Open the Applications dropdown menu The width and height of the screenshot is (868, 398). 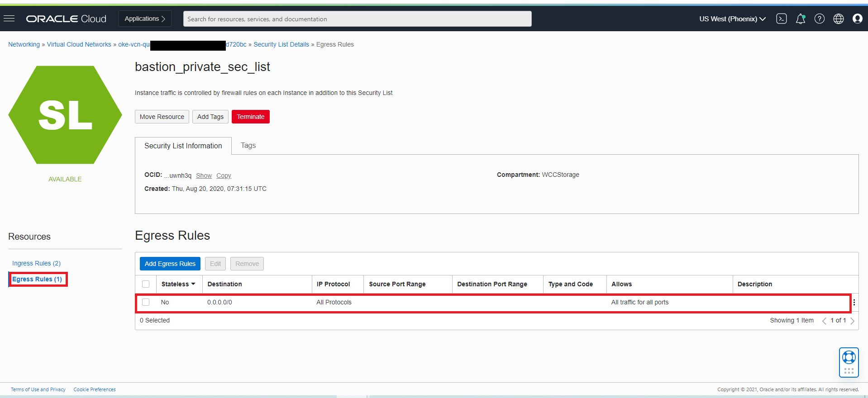pyautogui.click(x=145, y=19)
